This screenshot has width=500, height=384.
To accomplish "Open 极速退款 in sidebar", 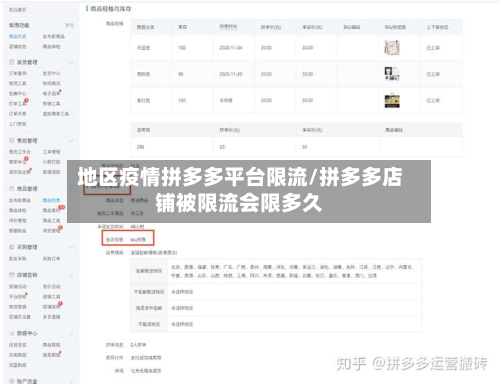I will (51, 172).
